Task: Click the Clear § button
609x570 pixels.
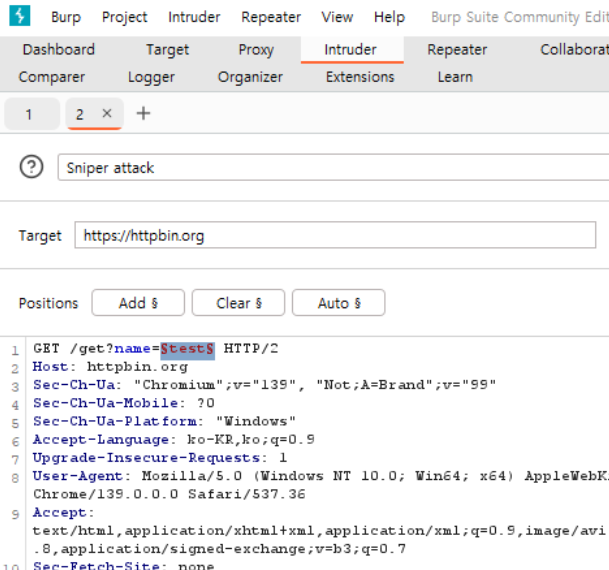Action: 238,302
